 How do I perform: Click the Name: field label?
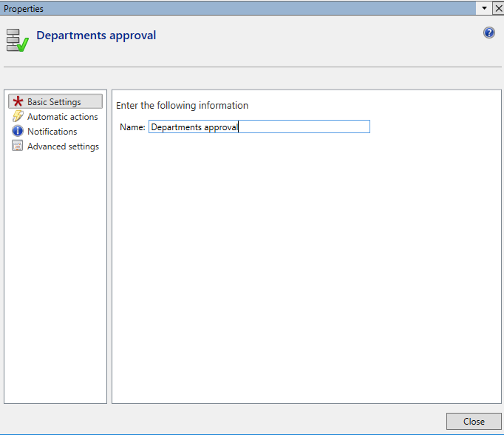coord(132,127)
